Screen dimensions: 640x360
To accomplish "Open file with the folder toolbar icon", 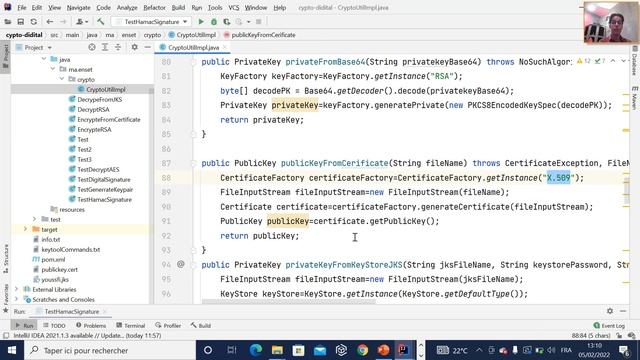I will (8, 22).
